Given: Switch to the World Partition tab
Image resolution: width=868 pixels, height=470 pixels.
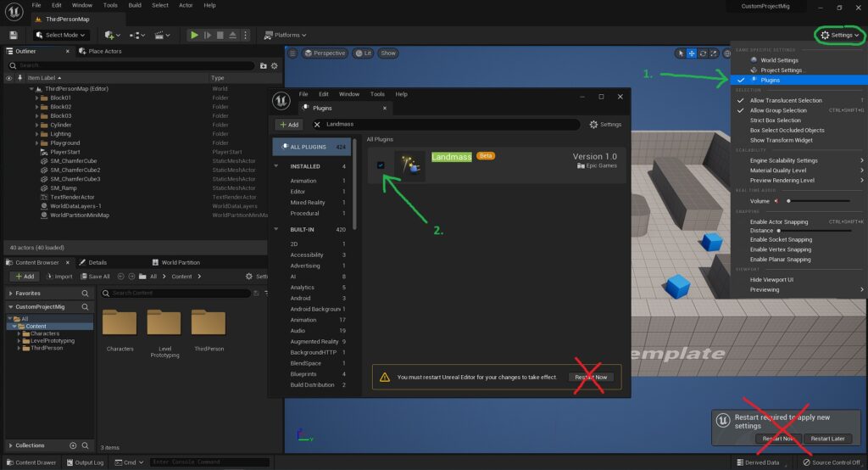Looking at the screenshot, I should coord(176,262).
